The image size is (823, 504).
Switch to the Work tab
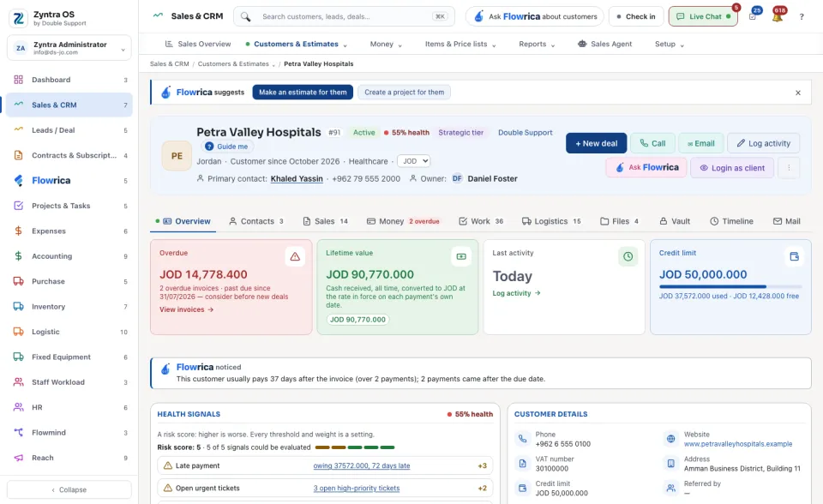pyautogui.click(x=481, y=221)
